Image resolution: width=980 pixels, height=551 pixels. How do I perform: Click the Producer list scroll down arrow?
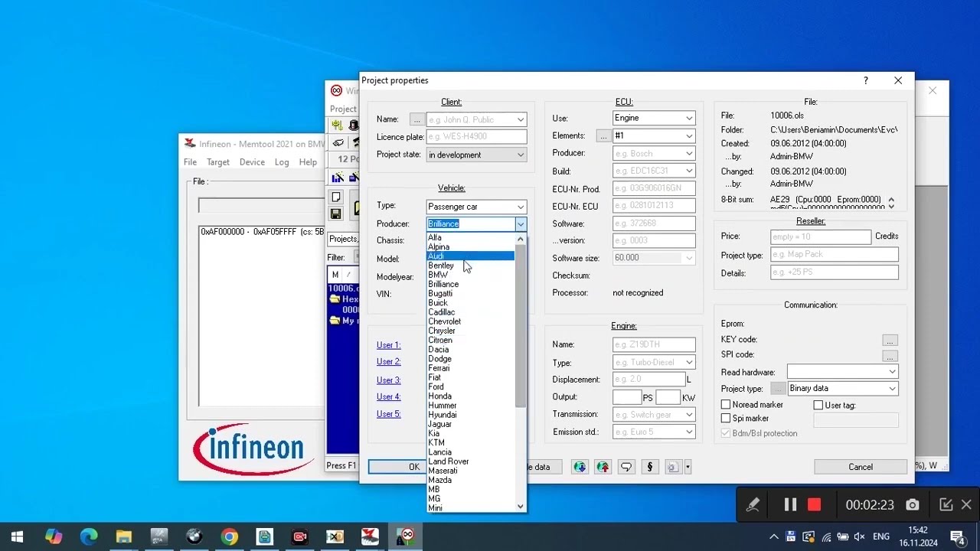(521, 507)
